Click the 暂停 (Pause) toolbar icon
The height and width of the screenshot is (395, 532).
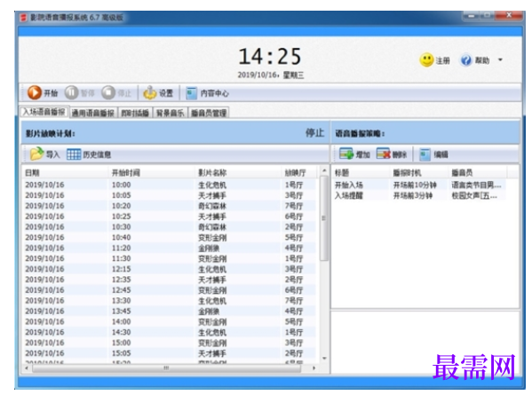[71, 92]
